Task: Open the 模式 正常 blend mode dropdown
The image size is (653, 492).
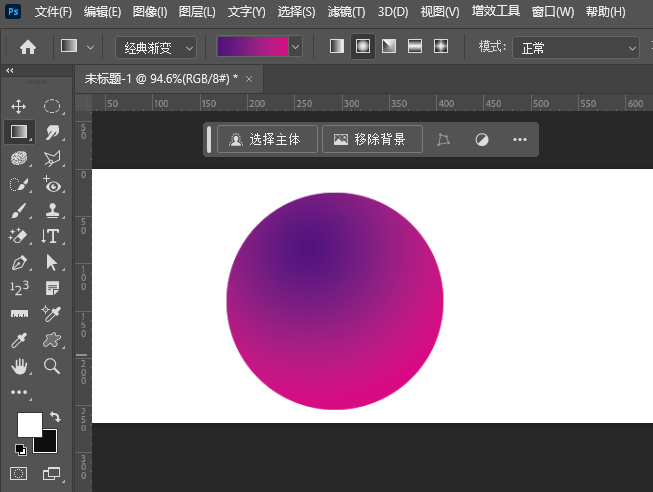Action: (x=576, y=48)
